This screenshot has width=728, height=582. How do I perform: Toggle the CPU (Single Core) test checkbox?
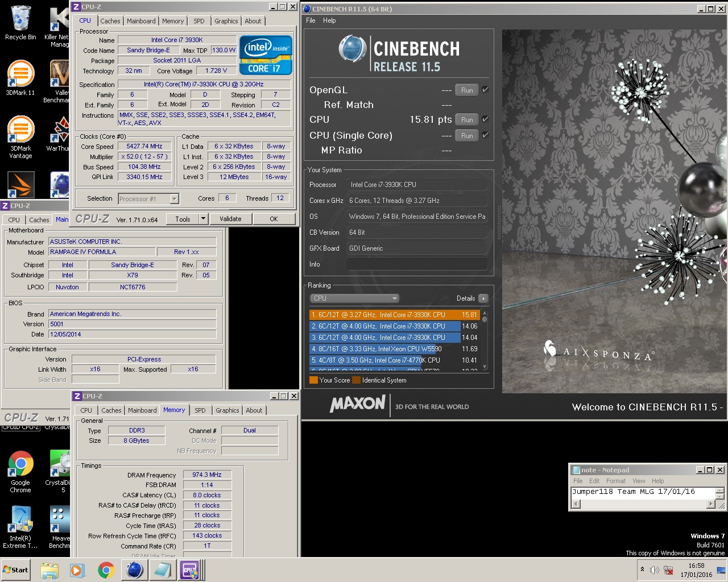(x=485, y=135)
